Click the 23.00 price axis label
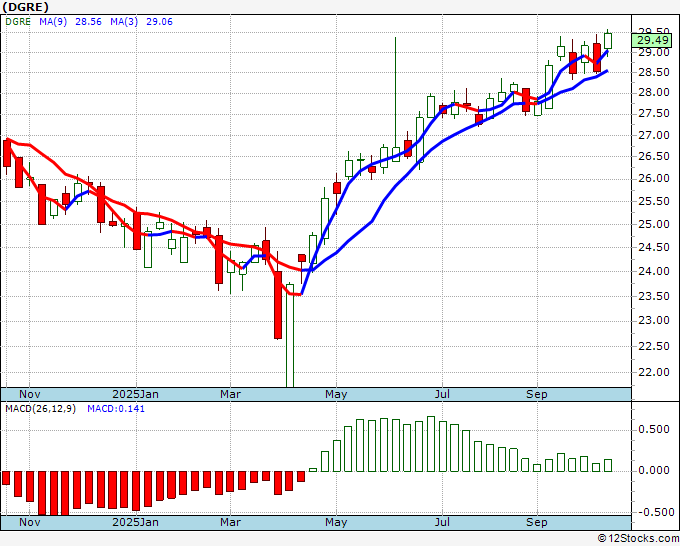The image size is (680, 546). (654, 320)
